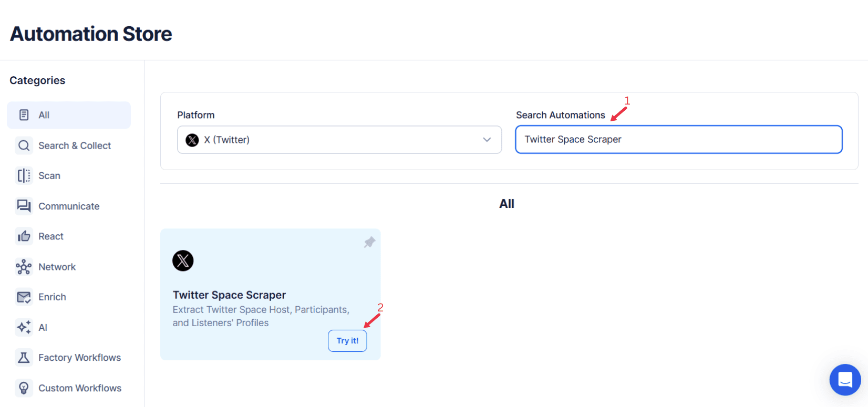This screenshot has width=868, height=407.
Task: Click the Try it! button
Action: pos(347,340)
